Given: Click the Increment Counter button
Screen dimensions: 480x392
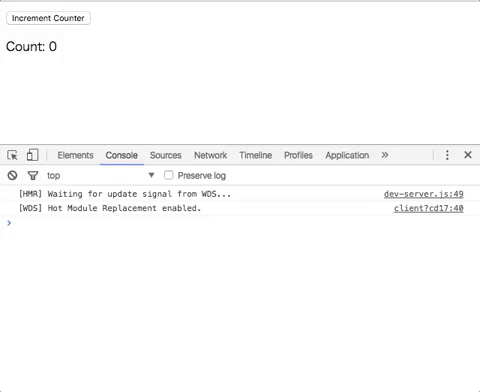Looking at the screenshot, I should coord(48,18).
